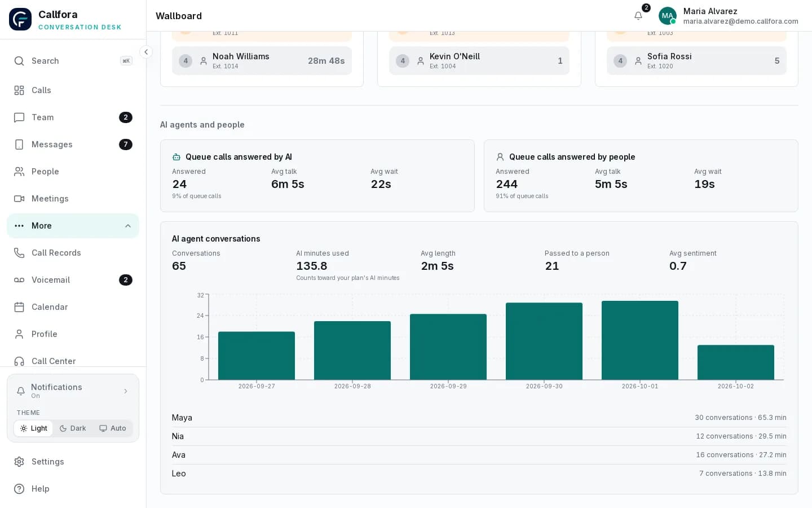Open the notifications bell in header
This screenshot has height=508, width=812.
638,16
